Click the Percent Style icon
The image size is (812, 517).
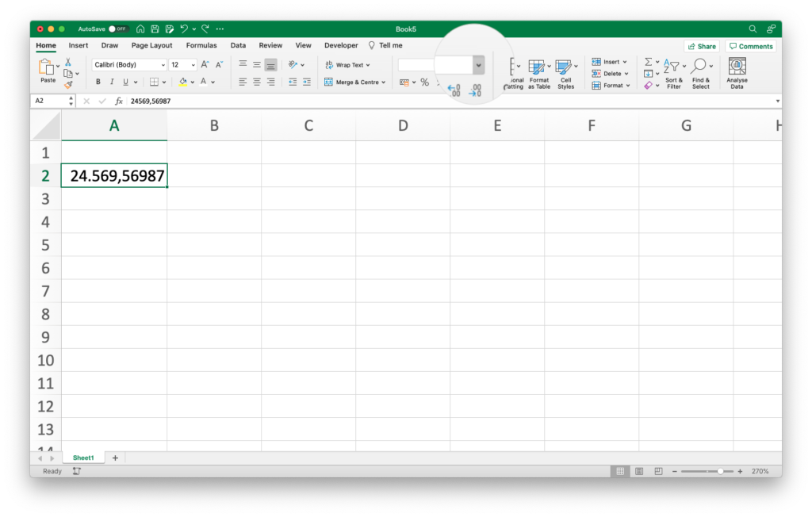pos(424,82)
